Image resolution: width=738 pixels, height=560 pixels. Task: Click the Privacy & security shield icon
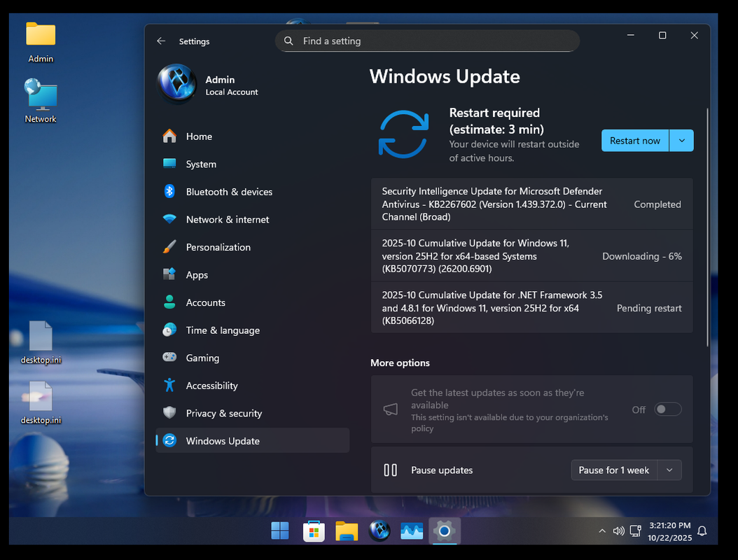point(169,413)
